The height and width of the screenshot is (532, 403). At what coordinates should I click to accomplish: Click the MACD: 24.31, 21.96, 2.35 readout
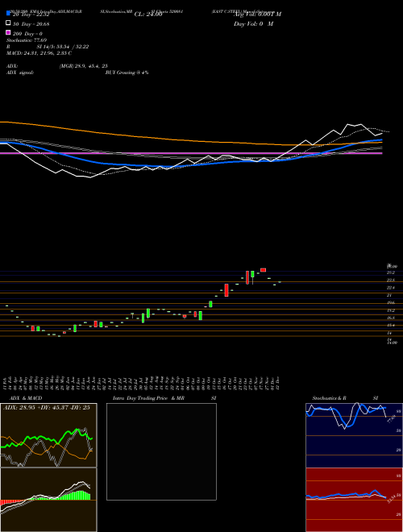pyautogui.click(x=39, y=53)
